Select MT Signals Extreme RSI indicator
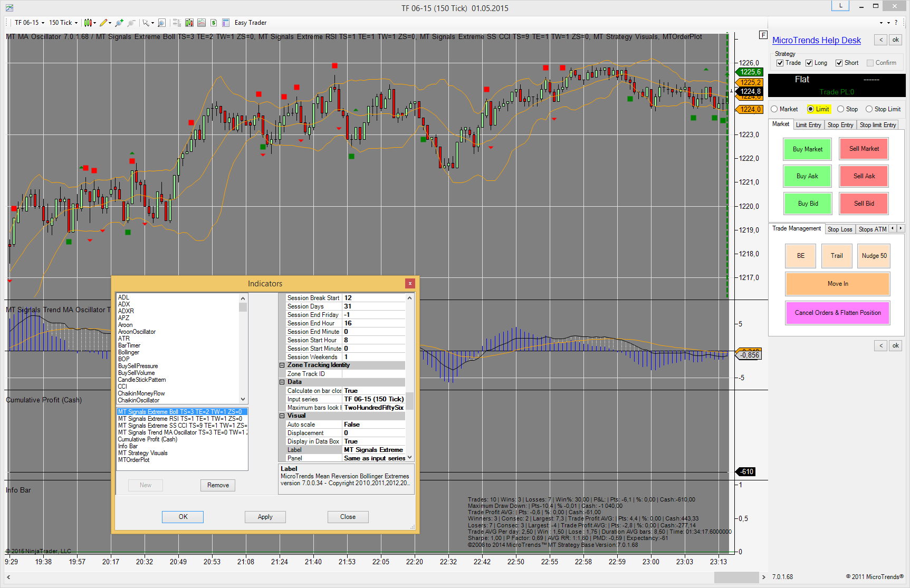This screenshot has width=910, height=588. coord(180,419)
